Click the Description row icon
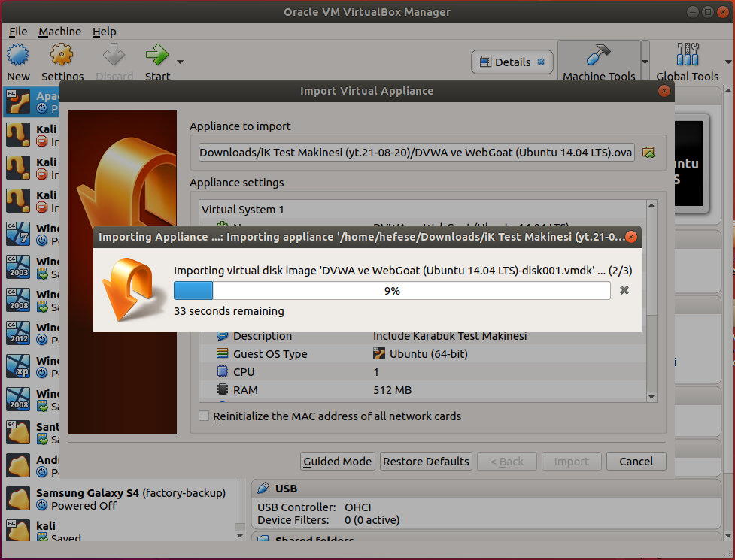 coord(222,336)
